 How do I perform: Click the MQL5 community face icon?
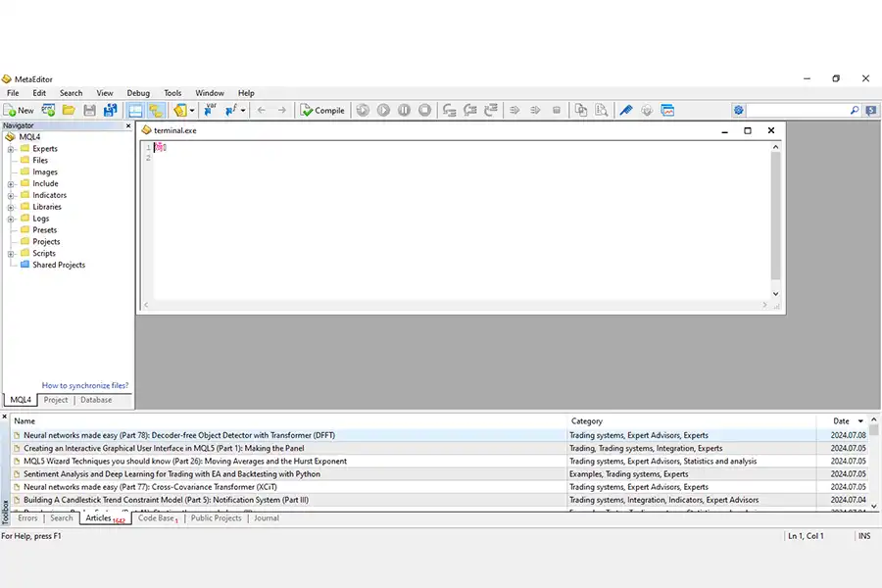coord(647,111)
